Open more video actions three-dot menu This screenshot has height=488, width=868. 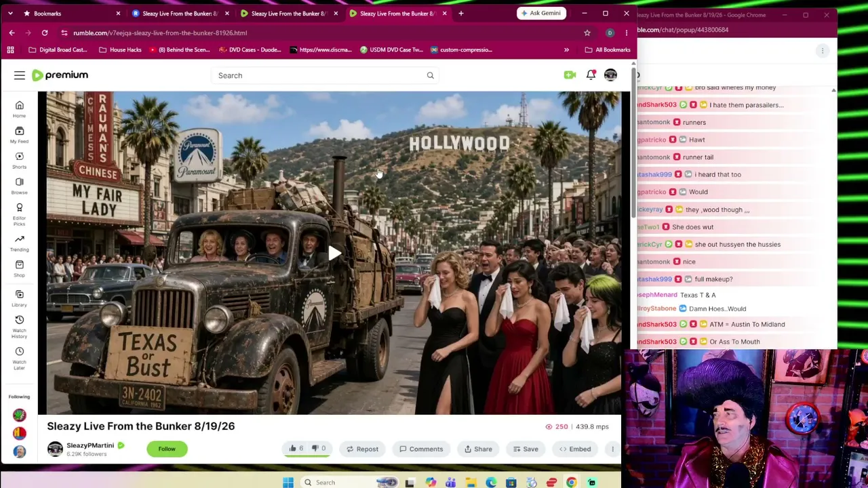pyautogui.click(x=612, y=449)
